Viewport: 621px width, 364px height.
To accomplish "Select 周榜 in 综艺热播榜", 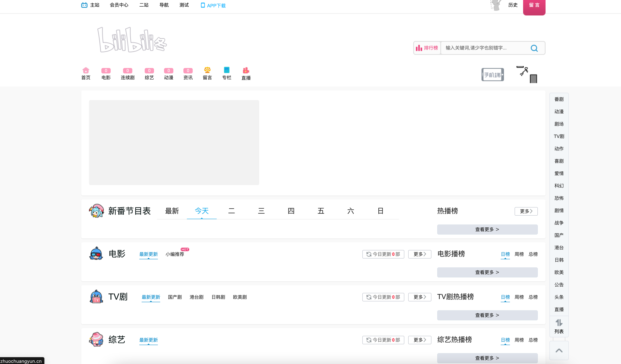I will 519,340.
